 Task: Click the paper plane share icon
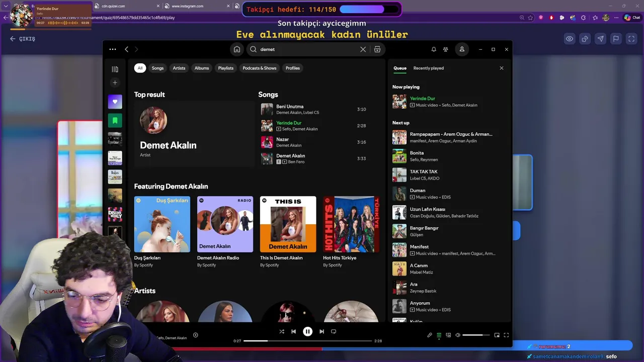[601, 39]
